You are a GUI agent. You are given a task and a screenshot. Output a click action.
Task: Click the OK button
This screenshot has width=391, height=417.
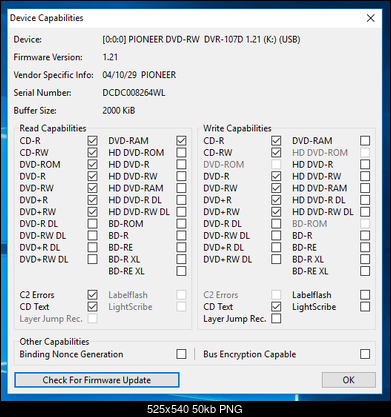pyautogui.click(x=349, y=380)
